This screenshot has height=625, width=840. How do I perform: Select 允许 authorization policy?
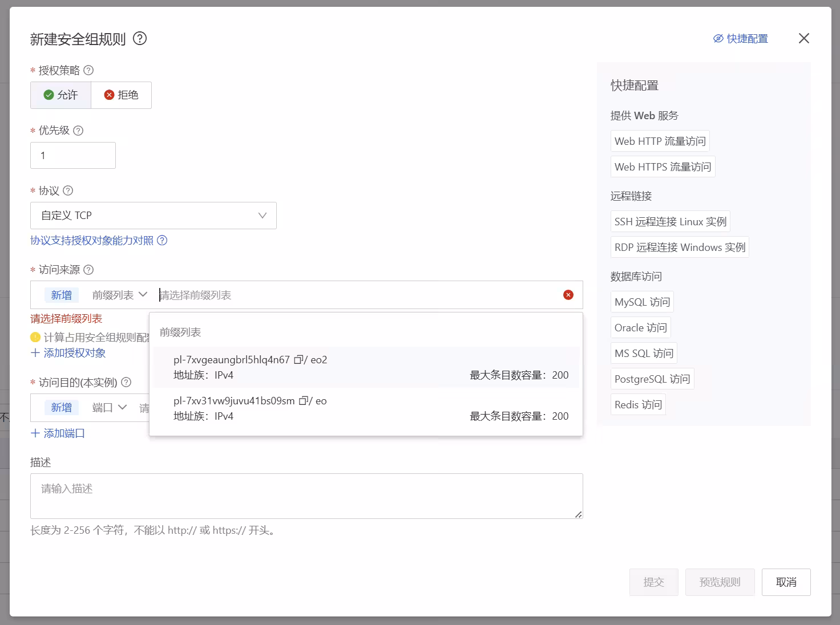(60, 95)
